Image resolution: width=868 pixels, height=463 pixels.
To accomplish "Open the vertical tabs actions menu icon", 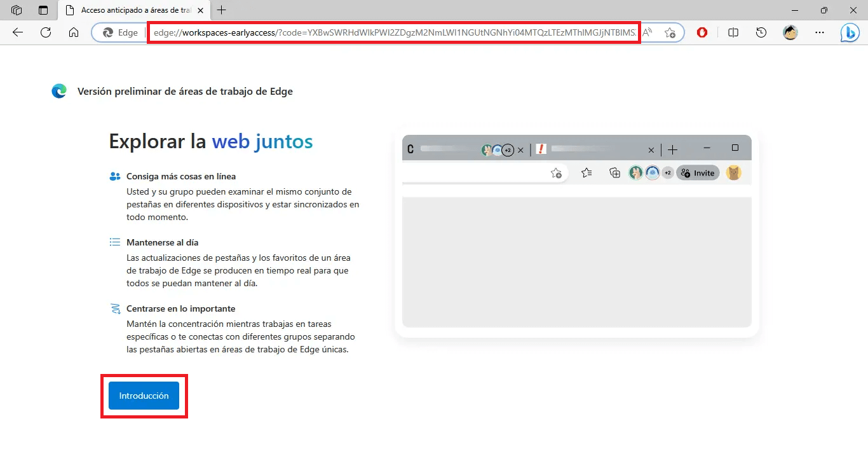I will pyautogui.click(x=43, y=10).
